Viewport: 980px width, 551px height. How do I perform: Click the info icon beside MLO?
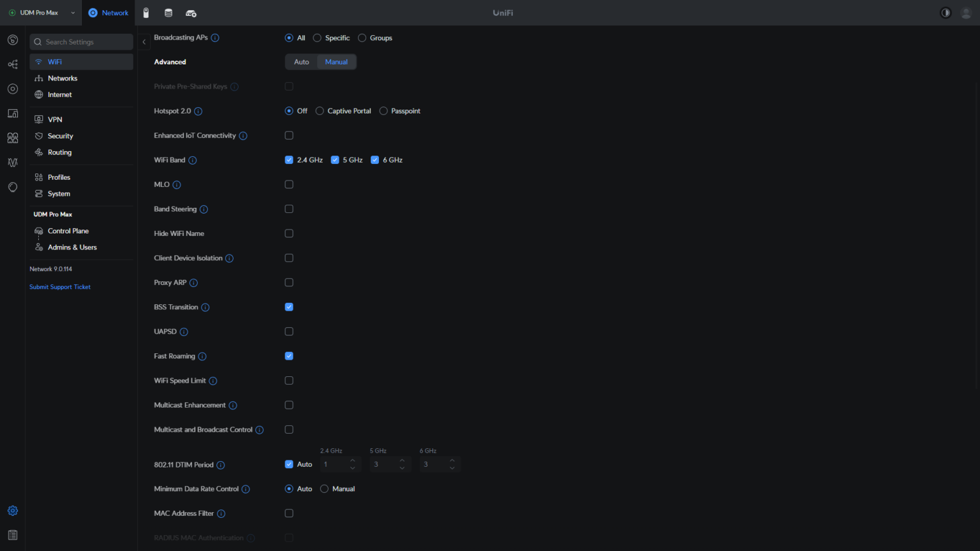(177, 185)
